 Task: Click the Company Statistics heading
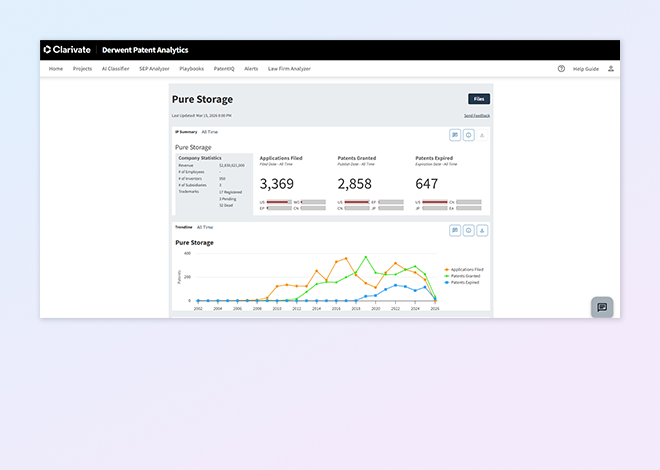[200, 158]
